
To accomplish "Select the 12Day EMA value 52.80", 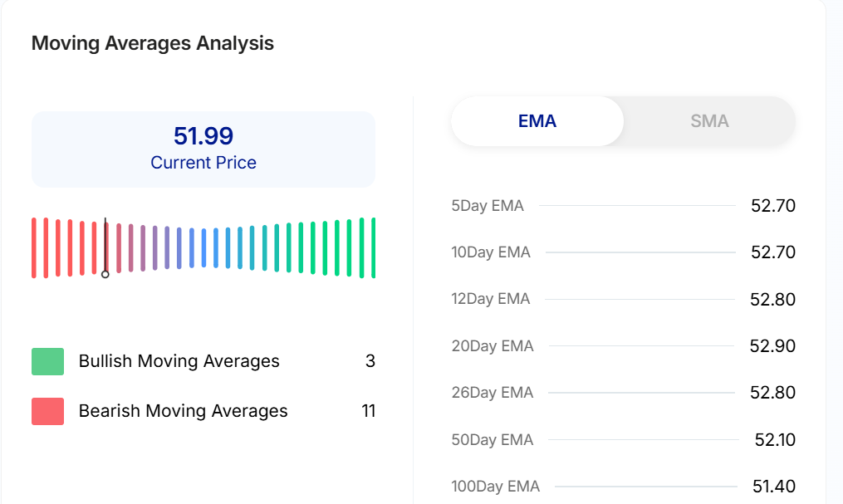I will [772, 300].
